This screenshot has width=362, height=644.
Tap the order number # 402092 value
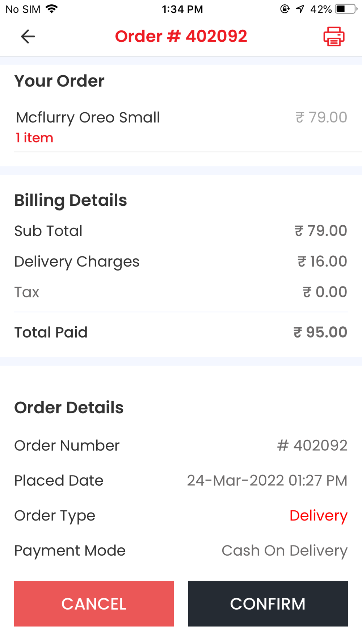pyautogui.click(x=312, y=446)
